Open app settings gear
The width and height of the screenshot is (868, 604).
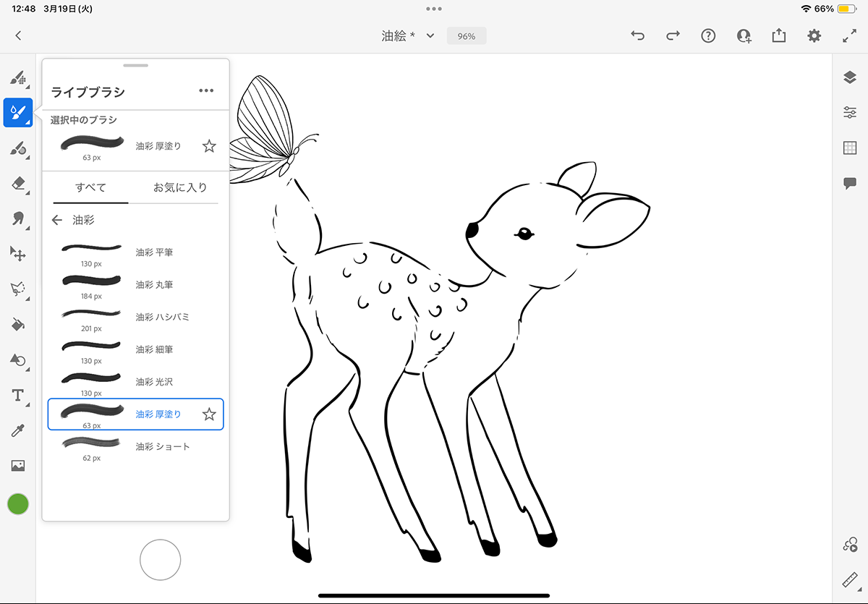pyautogui.click(x=814, y=35)
